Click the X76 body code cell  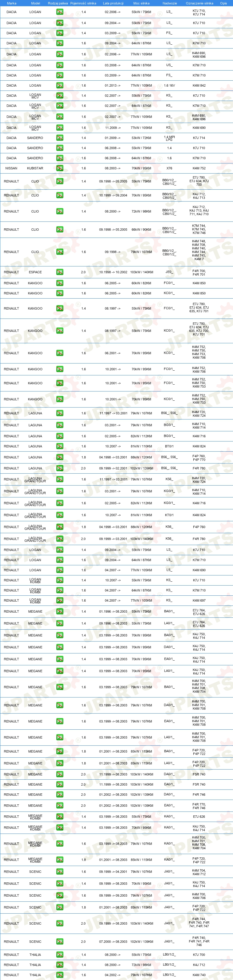[169, 168]
